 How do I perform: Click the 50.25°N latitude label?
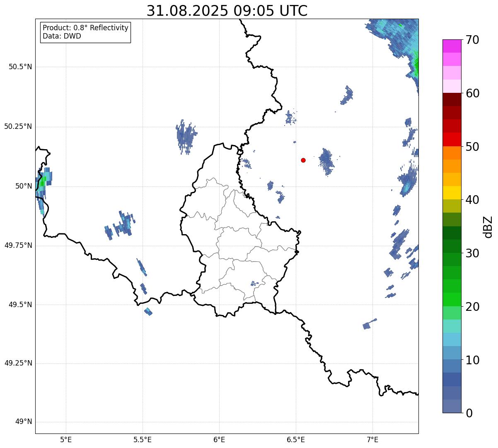click(18, 126)
